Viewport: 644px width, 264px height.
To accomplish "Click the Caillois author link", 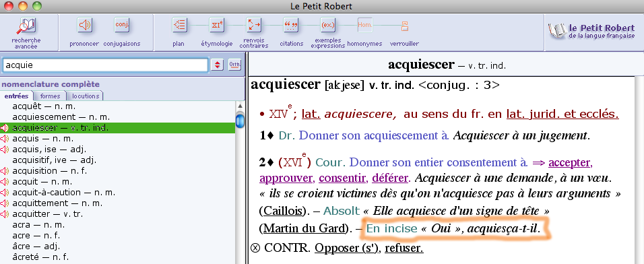I will (x=282, y=211).
